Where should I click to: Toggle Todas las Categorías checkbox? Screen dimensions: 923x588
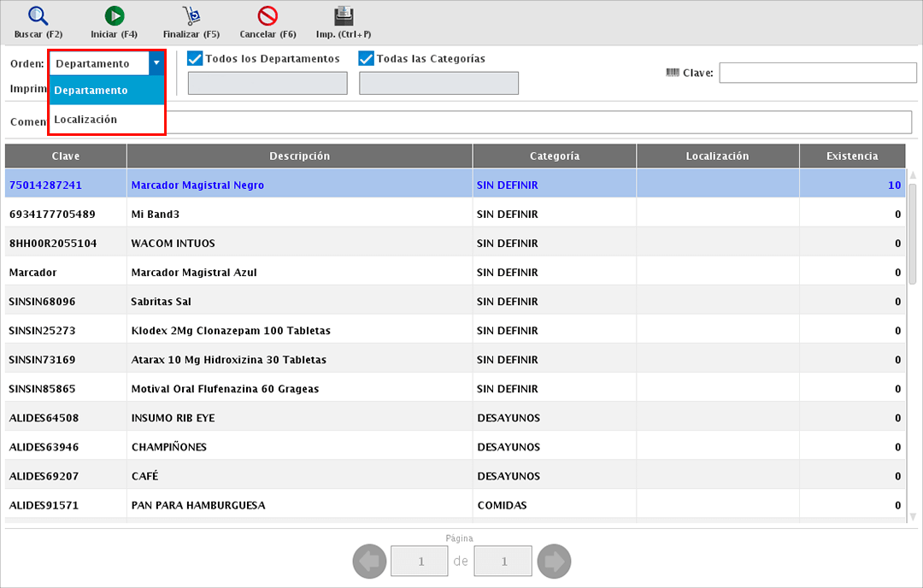[x=367, y=59]
